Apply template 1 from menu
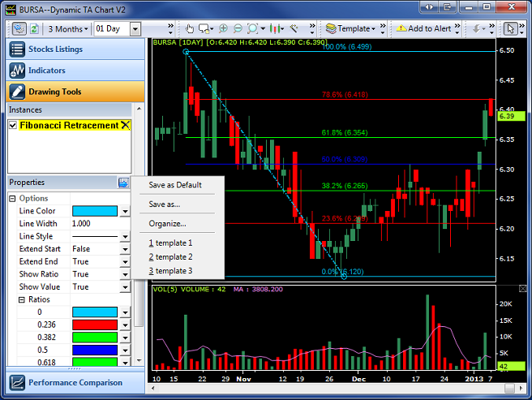Image resolution: width=532 pixels, height=400 pixels. pyautogui.click(x=170, y=243)
